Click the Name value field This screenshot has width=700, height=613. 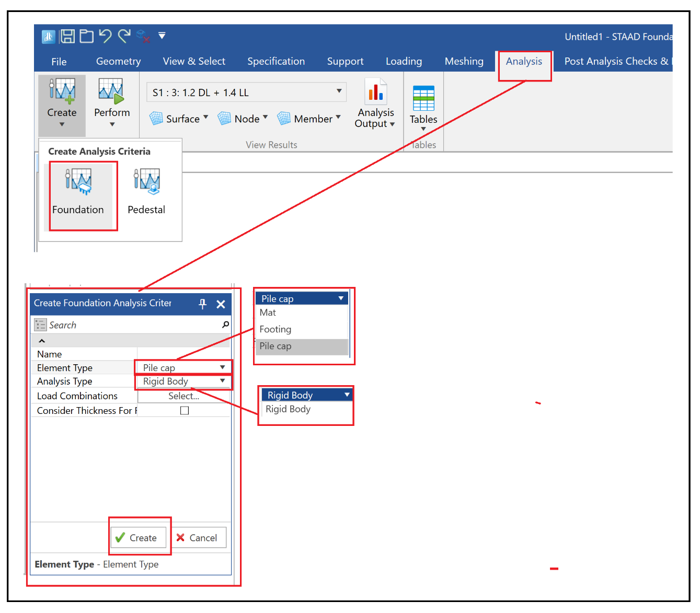183,354
